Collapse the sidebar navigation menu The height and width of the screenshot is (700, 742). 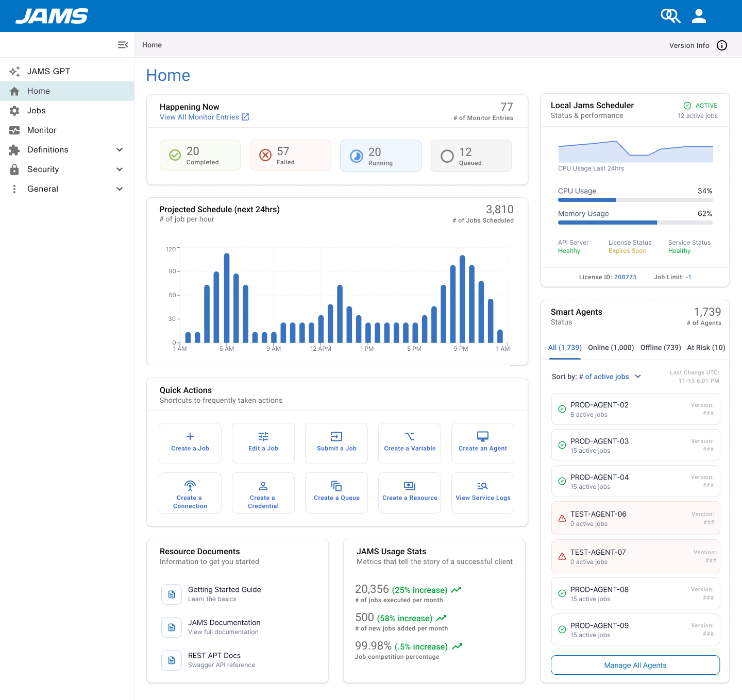[x=123, y=45]
